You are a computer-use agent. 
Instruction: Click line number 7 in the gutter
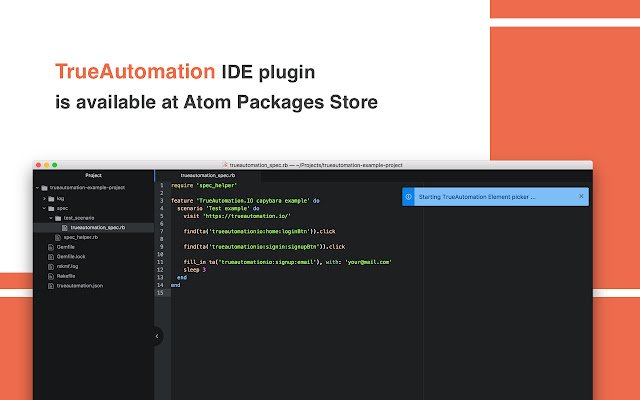pyautogui.click(x=162, y=231)
